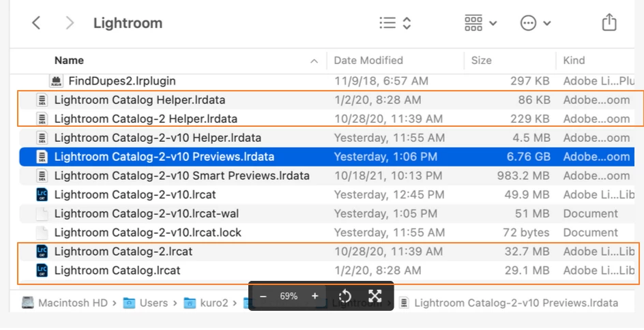
Task: Click highlighted Catalog-2-v10 Previews.lrdata icon
Action: pos(42,156)
